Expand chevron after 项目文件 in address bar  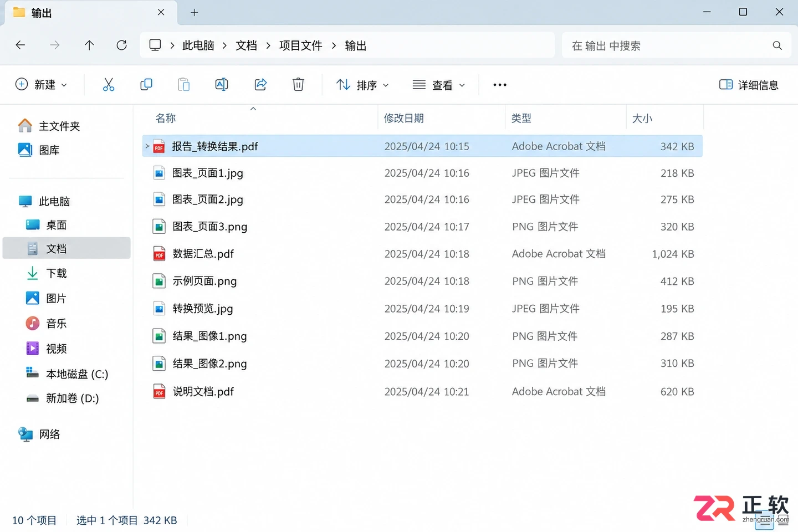334,45
